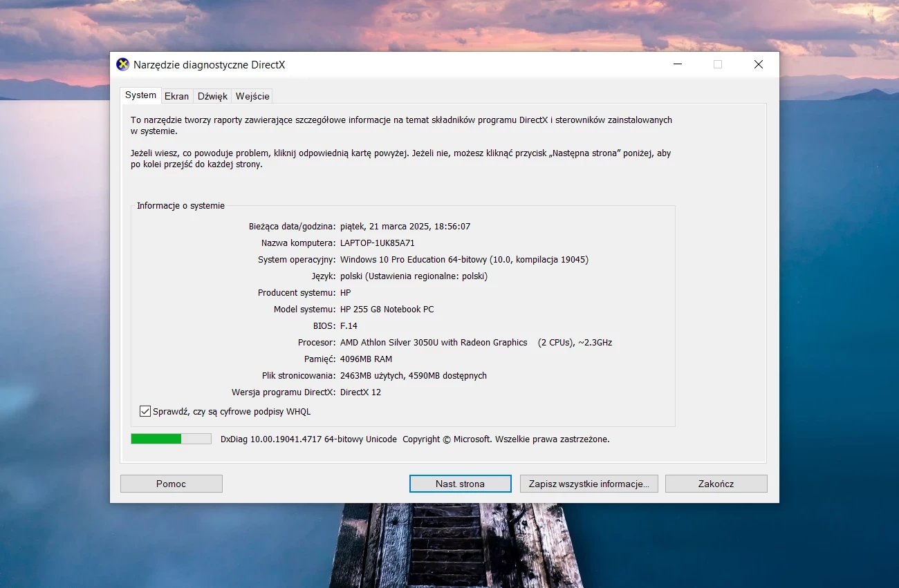Click the green progress bar
This screenshot has width=899, height=588.
pos(171,439)
